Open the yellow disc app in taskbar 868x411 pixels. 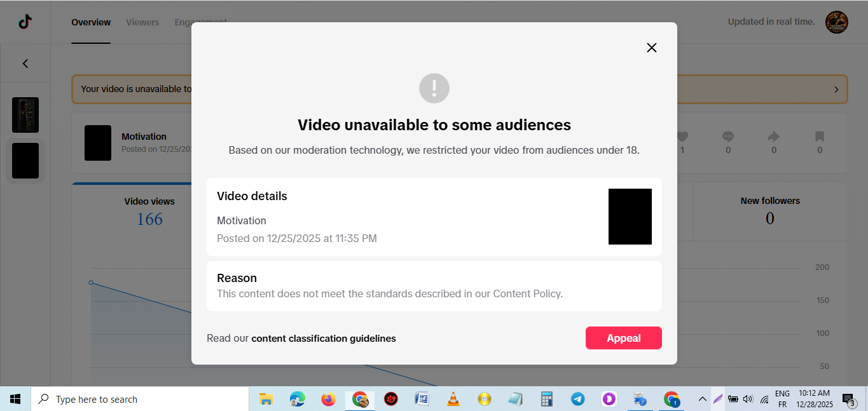coord(485,399)
